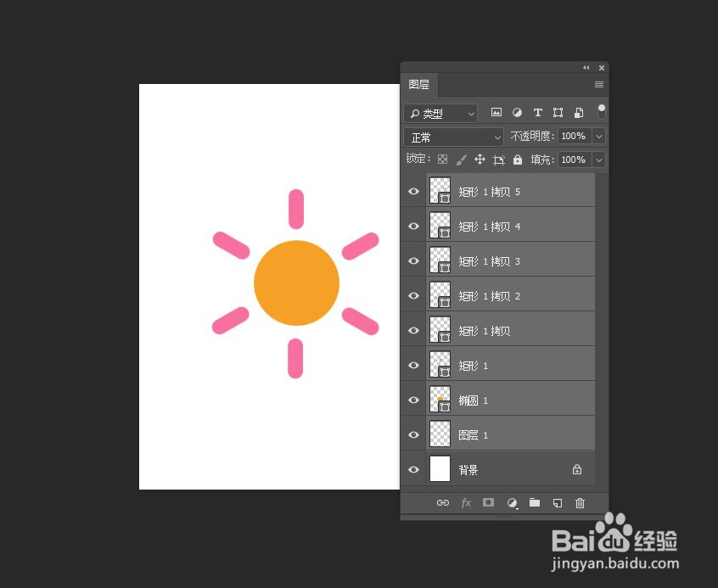This screenshot has height=588, width=718.
Task: Lock image pixels brush icon
Action: (461, 160)
